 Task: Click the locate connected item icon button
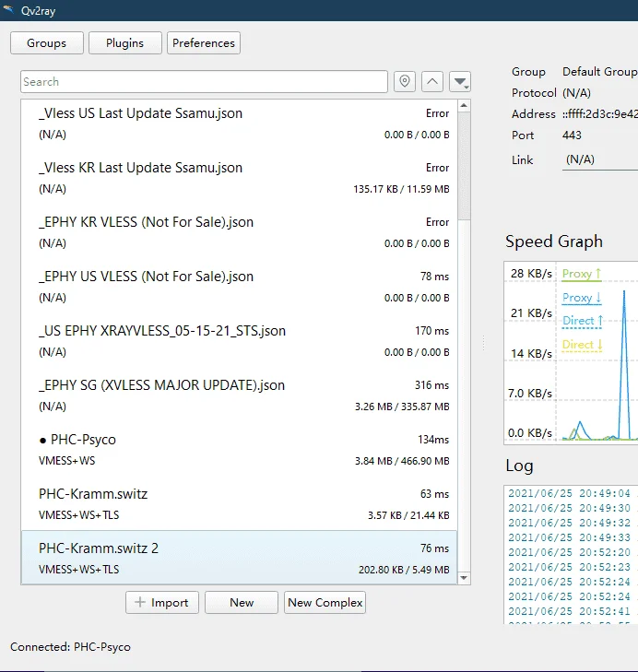click(x=405, y=81)
